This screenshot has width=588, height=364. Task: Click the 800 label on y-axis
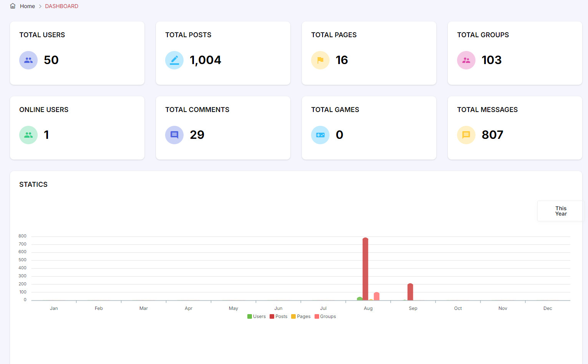click(x=22, y=236)
